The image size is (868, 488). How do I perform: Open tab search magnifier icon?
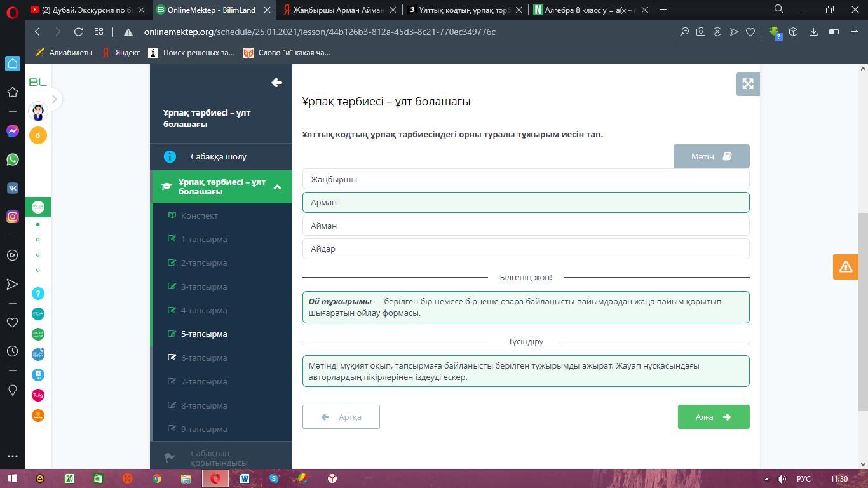tap(778, 9)
